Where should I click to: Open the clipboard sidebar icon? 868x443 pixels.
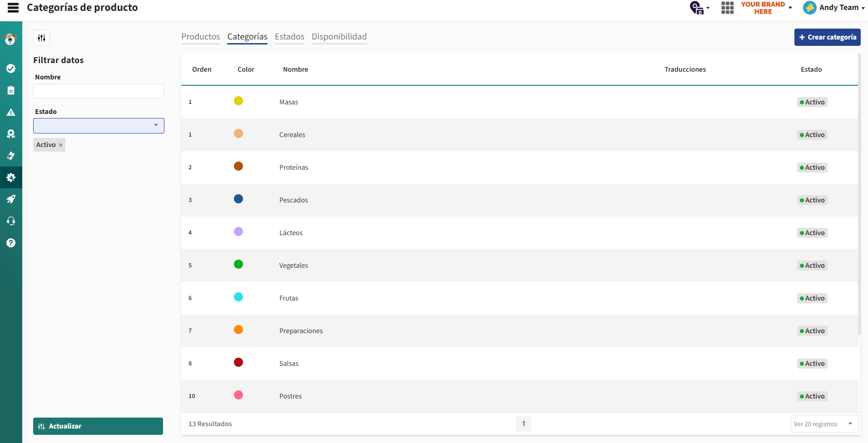11,90
